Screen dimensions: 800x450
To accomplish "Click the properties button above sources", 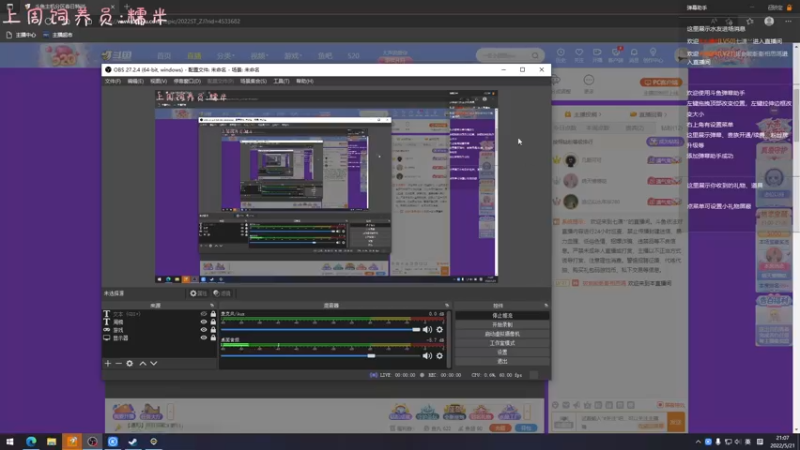I will (x=198, y=293).
